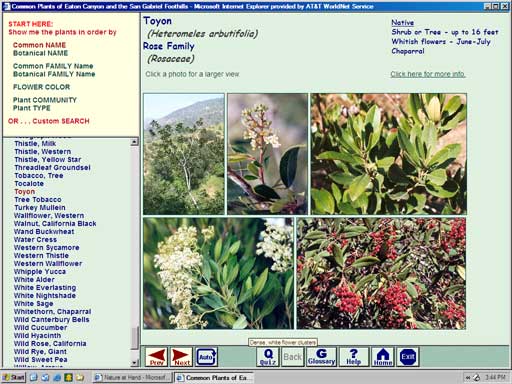512x384 pixels.
Task: Click plant list scrollbar up arrow
Action: coord(135,142)
